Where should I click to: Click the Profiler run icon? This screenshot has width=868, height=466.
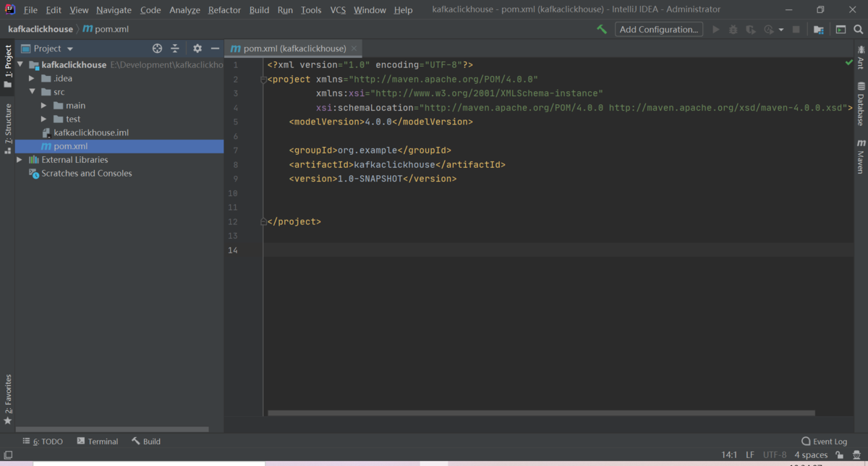[769, 30]
